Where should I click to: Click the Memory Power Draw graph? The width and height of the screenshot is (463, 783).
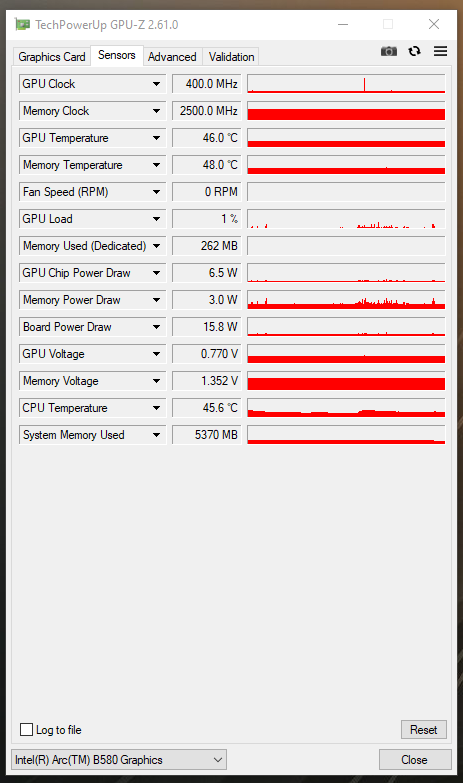[346, 300]
